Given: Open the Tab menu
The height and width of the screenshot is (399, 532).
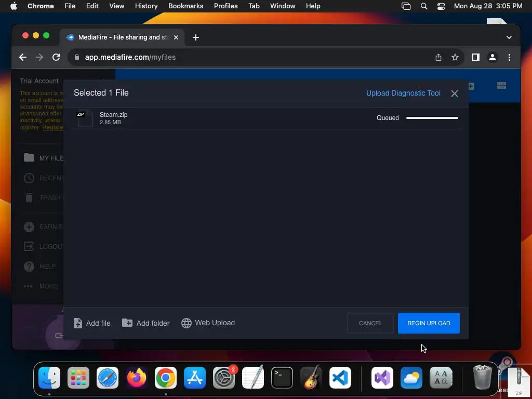Looking at the screenshot, I should (x=254, y=6).
